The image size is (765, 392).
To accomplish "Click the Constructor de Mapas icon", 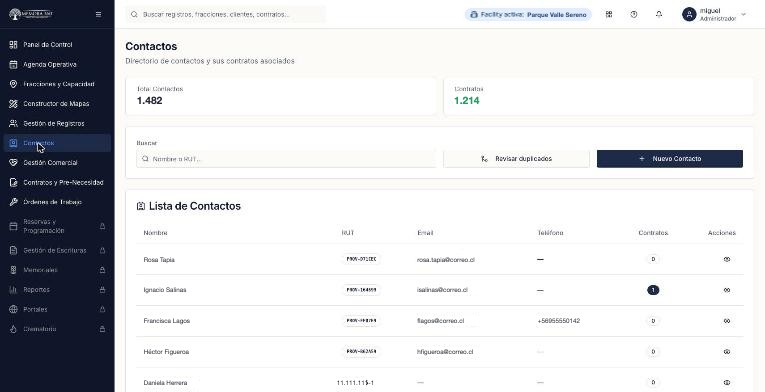I will click(14, 103).
